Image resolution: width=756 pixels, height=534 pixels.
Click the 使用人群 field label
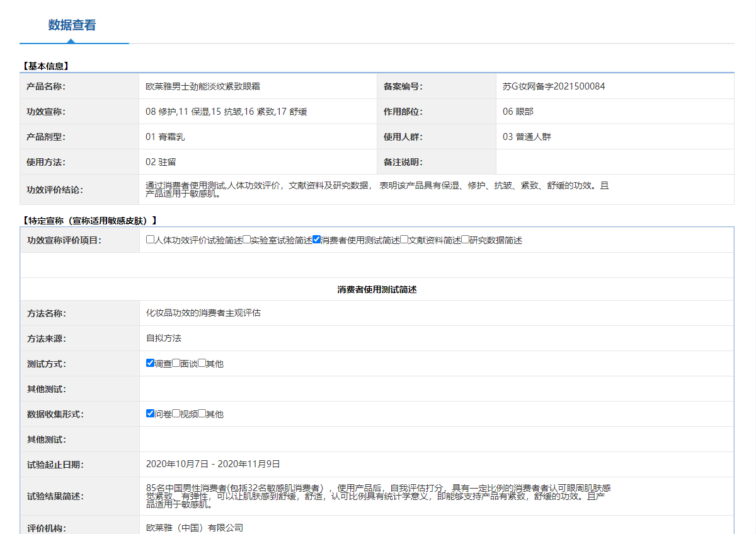click(x=403, y=137)
